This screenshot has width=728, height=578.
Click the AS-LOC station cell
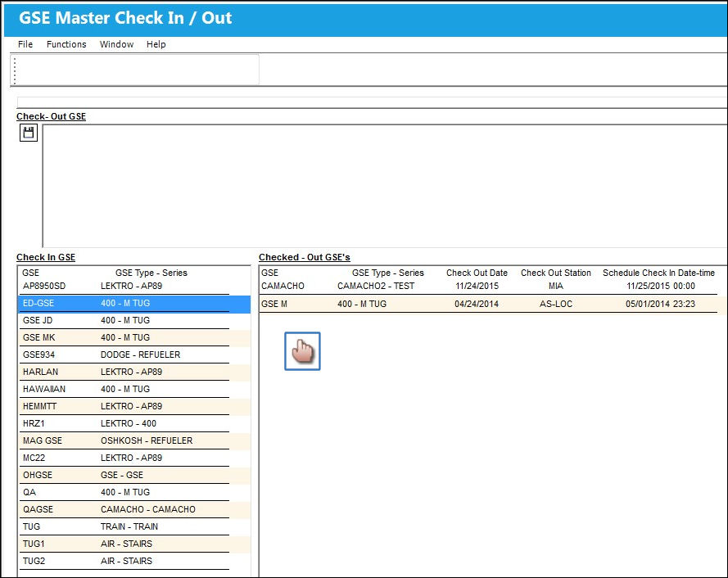556,304
